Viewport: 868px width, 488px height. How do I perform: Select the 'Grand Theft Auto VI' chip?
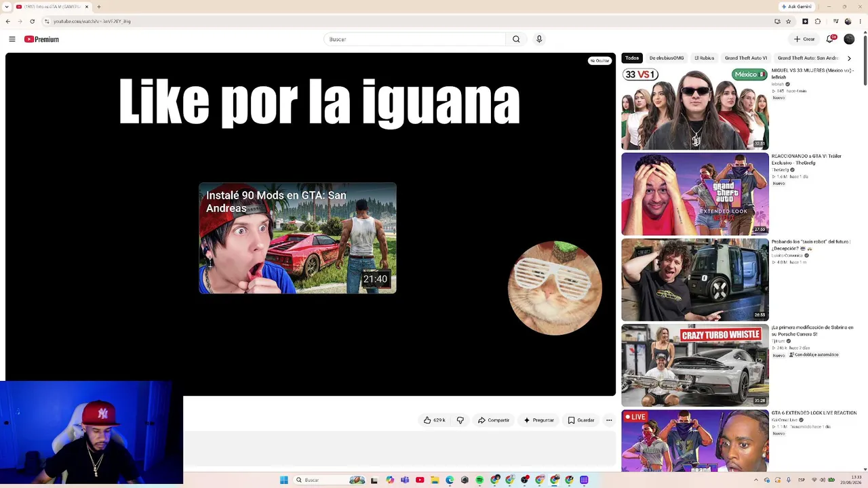(x=746, y=58)
